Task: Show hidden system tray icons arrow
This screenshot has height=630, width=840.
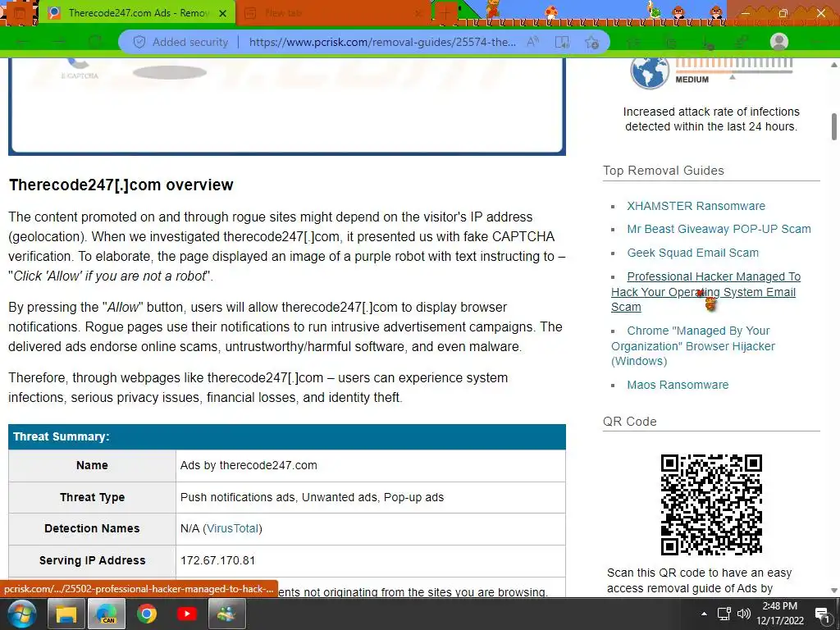Action: click(704, 614)
